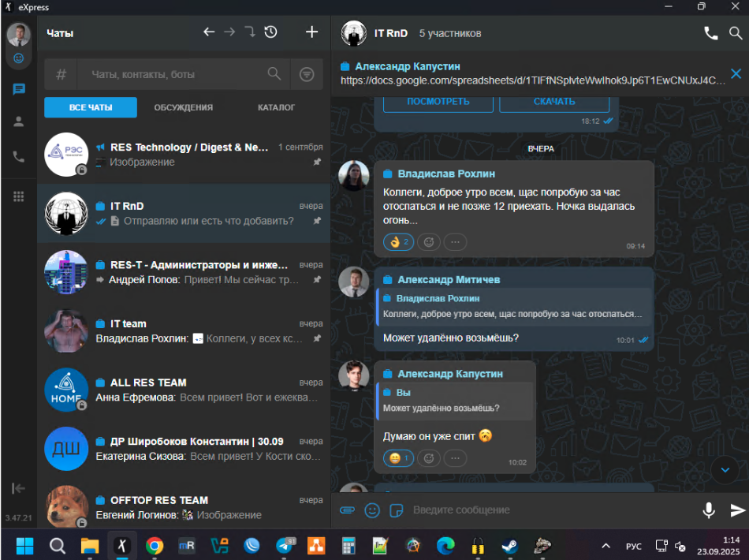The width and height of the screenshot is (749, 560).
Task: Open the chat filter icon
Action: coord(307,74)
